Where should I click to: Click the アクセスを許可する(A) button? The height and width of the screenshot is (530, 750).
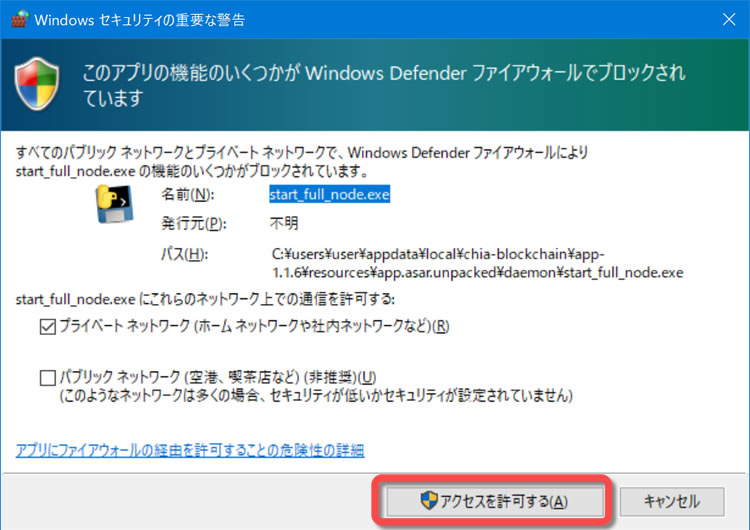click(495, 501)
